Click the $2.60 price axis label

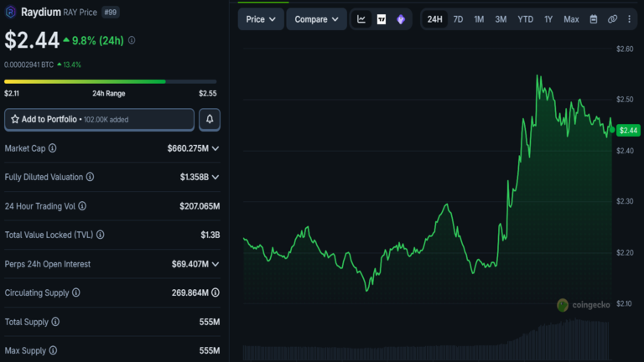[625, 49]
